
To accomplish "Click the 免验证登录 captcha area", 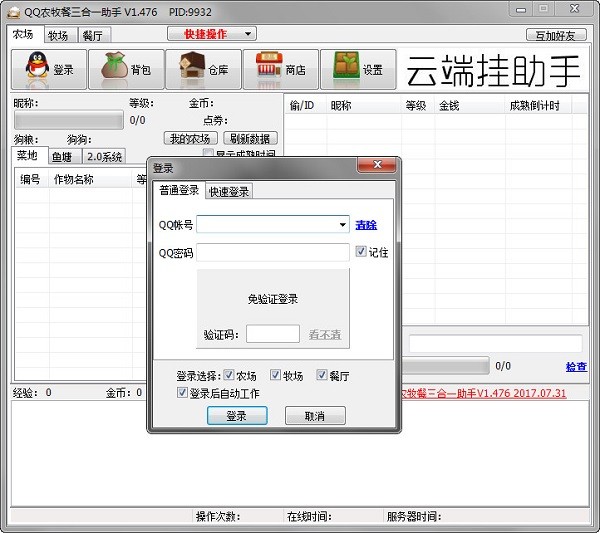I will pyautogui.click(x=273, y=298).
